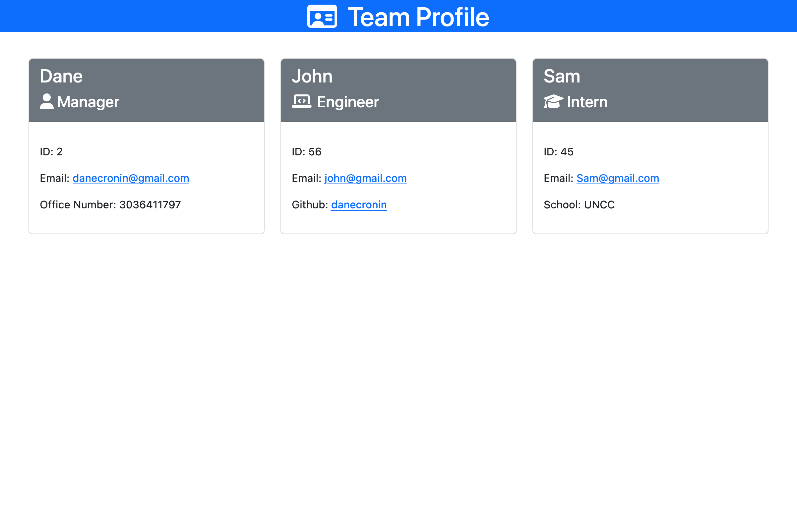Click ID: 56 on John's card
The height and width of the screenshot is (532, 797).
306,152
